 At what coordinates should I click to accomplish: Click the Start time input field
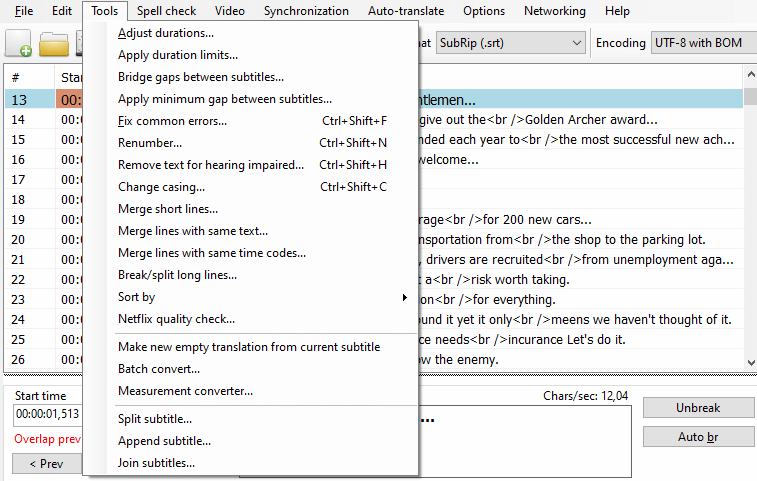47,414
